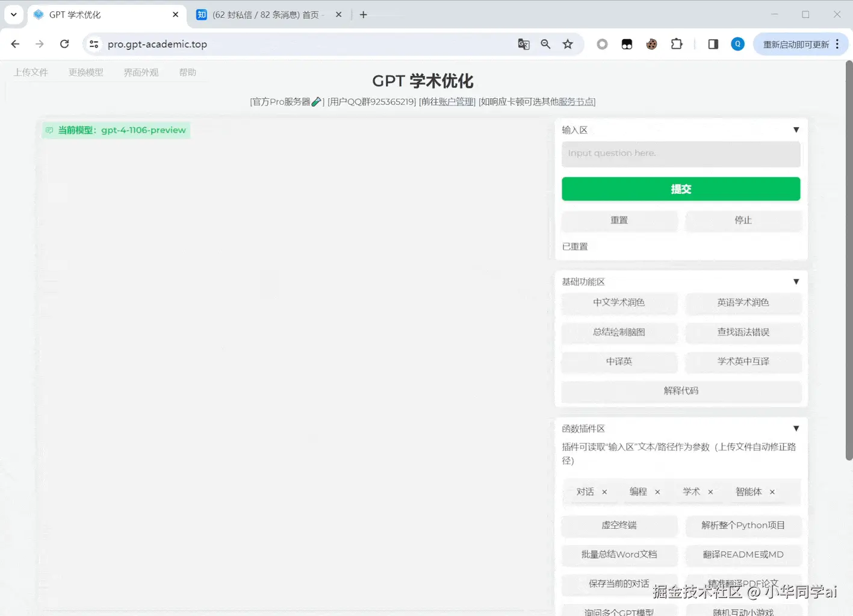853x616 pixels.
Task: Click the 当前模型 gpt-4-1106-preview label
Action: 116,130
